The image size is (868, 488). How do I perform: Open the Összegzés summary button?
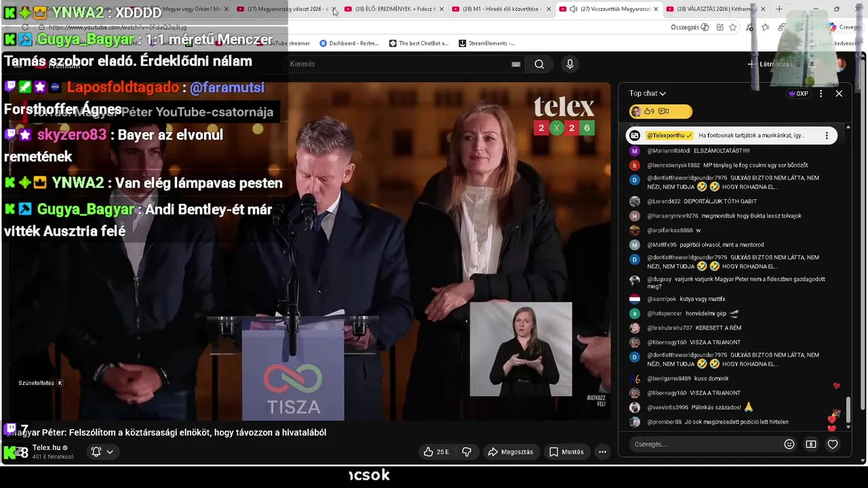[x=689, y=27]
